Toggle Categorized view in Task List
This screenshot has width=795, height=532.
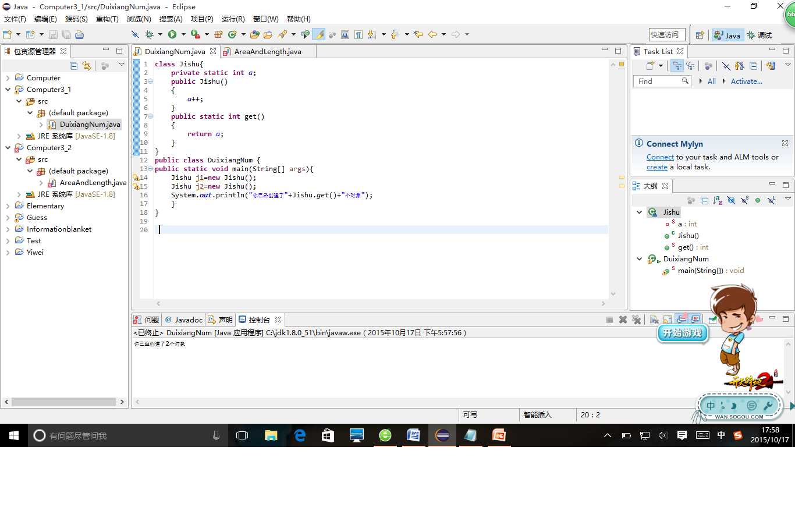pyautogui.click(x=677, y=66)
